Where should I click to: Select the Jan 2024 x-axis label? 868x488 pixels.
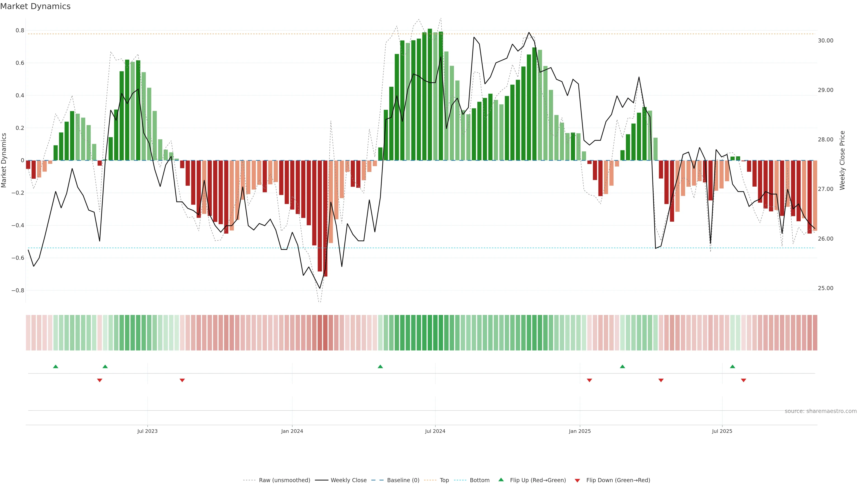point(292,431)
